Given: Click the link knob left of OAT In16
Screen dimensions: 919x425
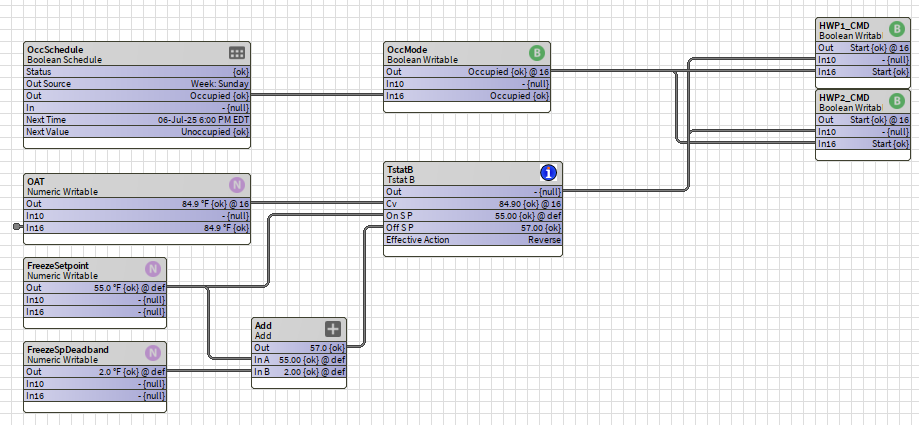Looking at the screenshot, I should tap(18, 228).
